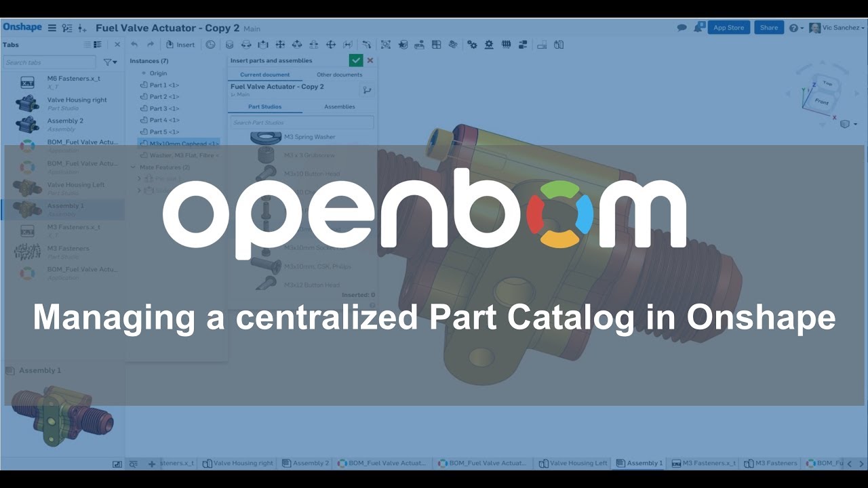Open the notifications bell icon
The width and height of the screenshot is (868, 488).
pos(698,28)
